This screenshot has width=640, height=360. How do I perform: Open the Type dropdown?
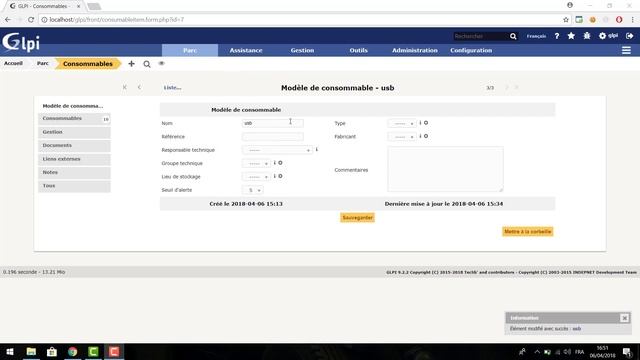tap(402, 123)
